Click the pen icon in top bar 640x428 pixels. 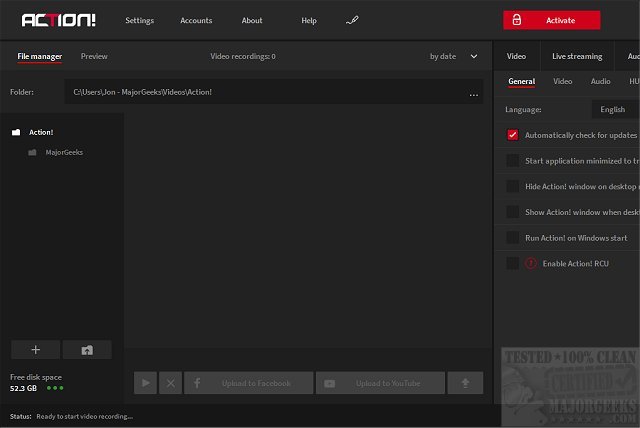(351, 20)
